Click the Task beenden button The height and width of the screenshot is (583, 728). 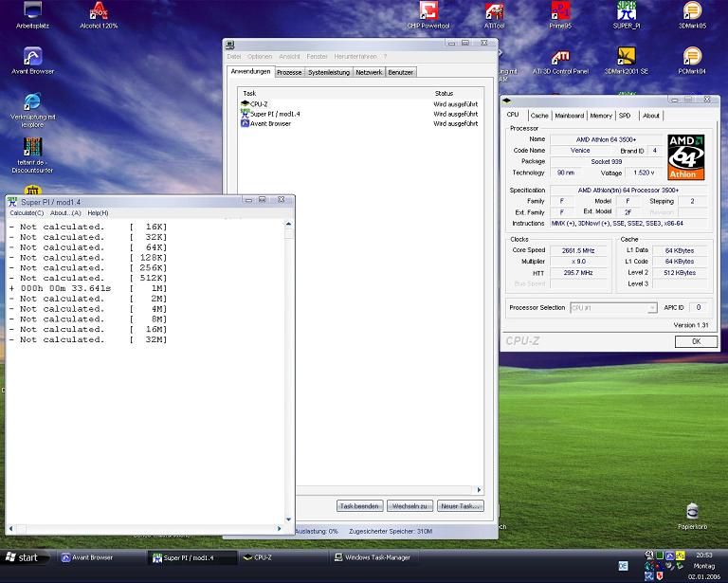[360, 506]
